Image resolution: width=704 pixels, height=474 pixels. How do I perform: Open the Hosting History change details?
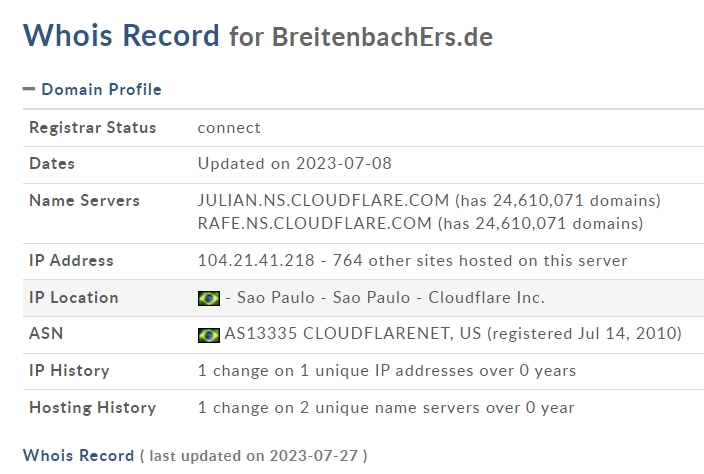click(386, 408)
